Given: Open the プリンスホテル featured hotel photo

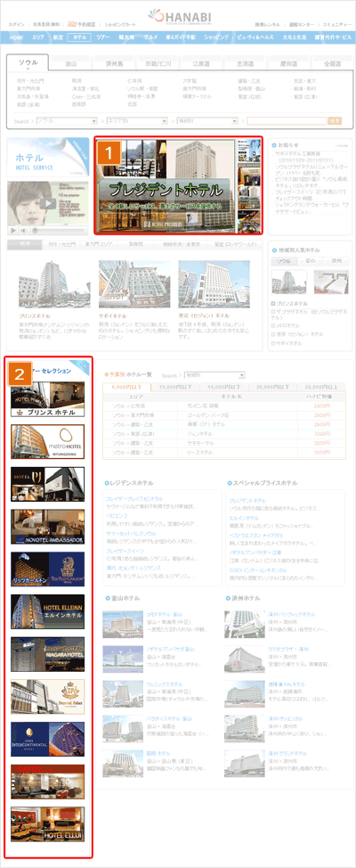Looking at the screenshot, I should pyautogui.click(x=53, y=284).
